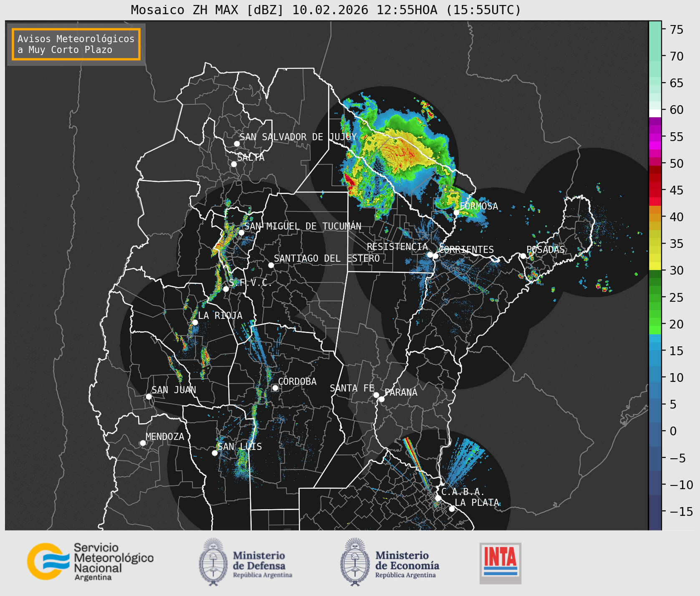Image resolution: width=700 pixels, height=596 pixels.
Task: Select the Salta city marker dot
Action: (x=234, y=164)
